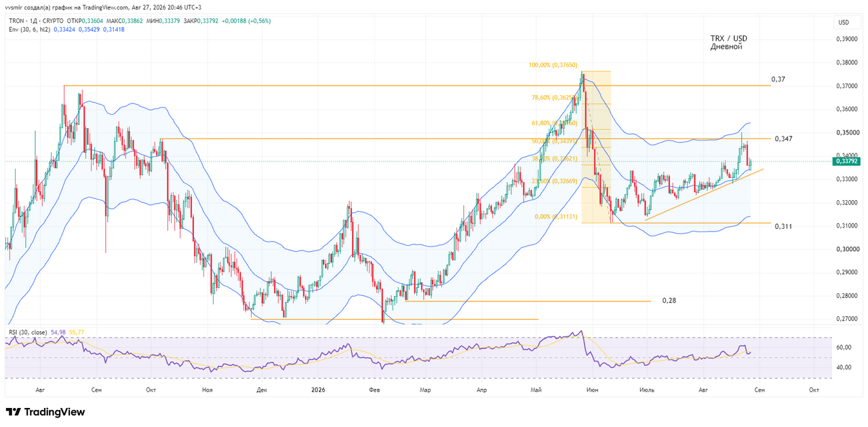Click the 0,28 level label
Viewport: 868px width, 427px height.
[x=669, y=300]
